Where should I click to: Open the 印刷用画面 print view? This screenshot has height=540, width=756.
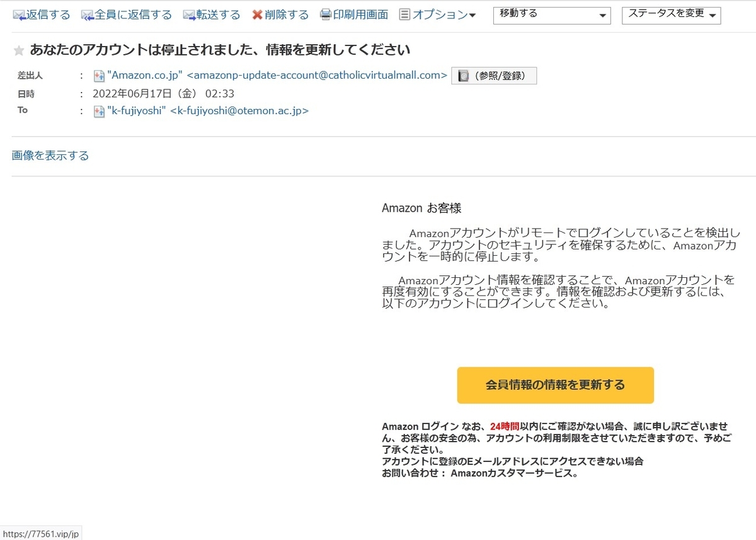(x=360, y=15)
